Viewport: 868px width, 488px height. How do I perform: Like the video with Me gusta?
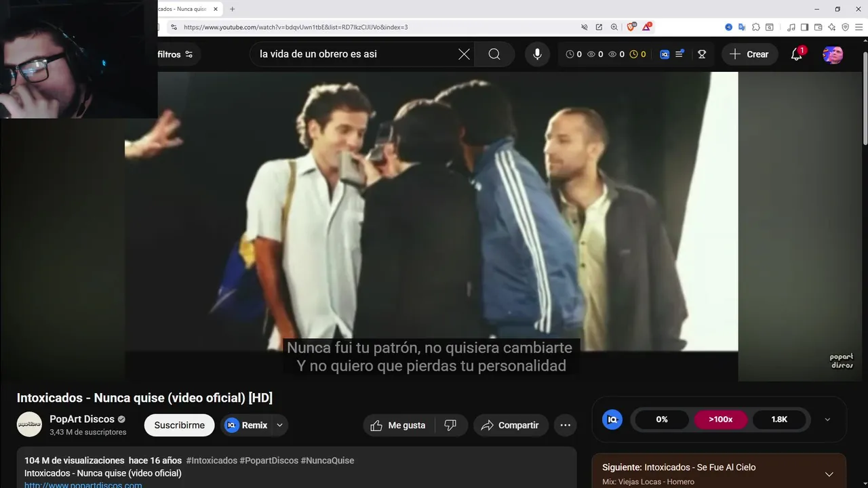click(398, 425)
